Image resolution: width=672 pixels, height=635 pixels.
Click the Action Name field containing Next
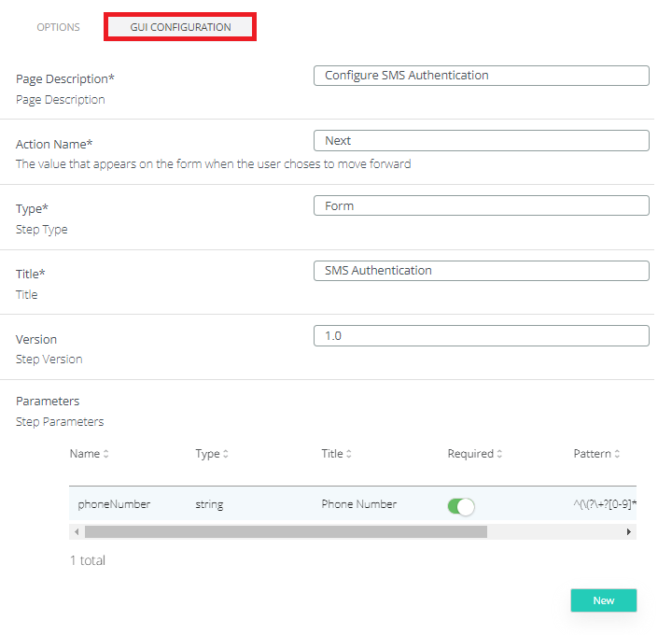coord(481,141)
